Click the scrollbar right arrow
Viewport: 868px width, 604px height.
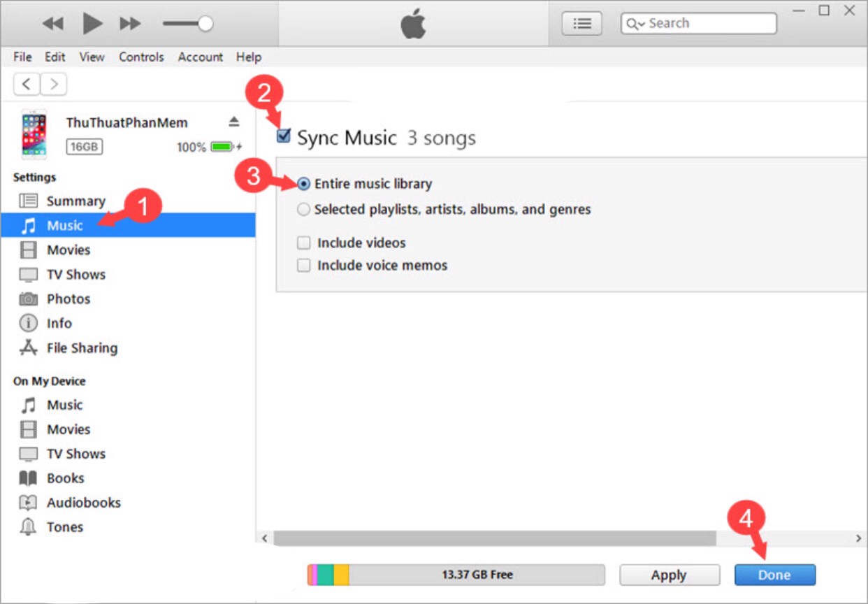point(859,538)
